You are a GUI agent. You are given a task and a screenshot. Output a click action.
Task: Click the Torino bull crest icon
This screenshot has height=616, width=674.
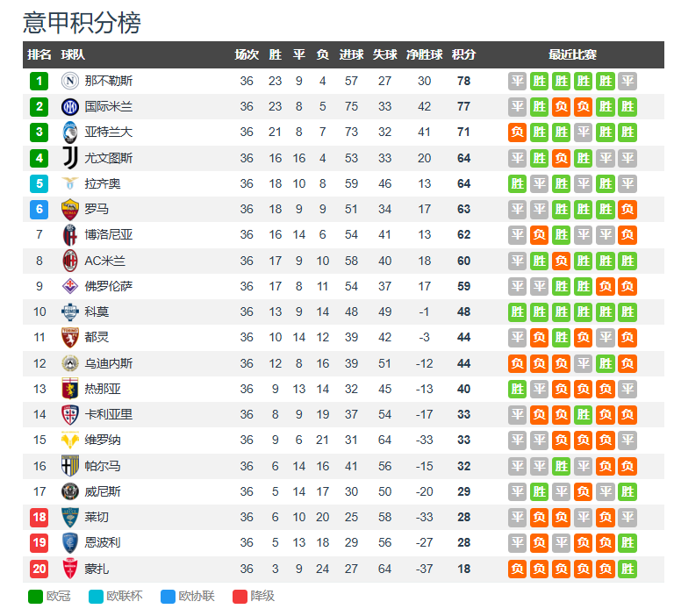pos(70,338)
